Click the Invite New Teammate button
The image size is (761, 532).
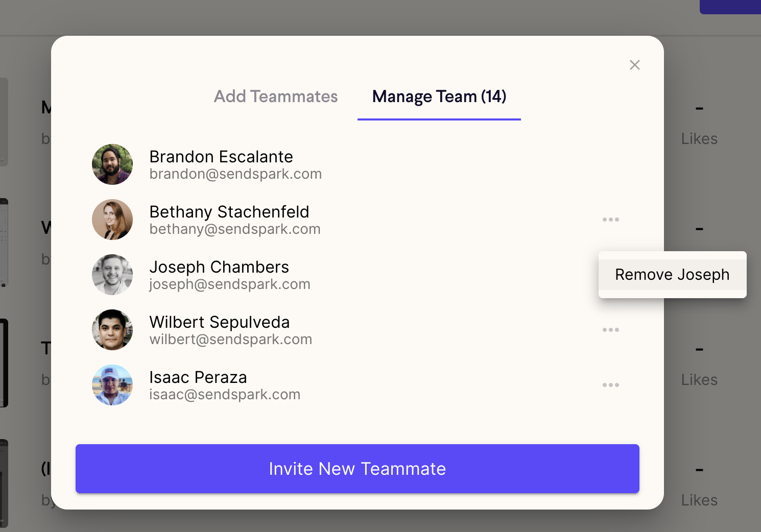(x=358, y=469)
